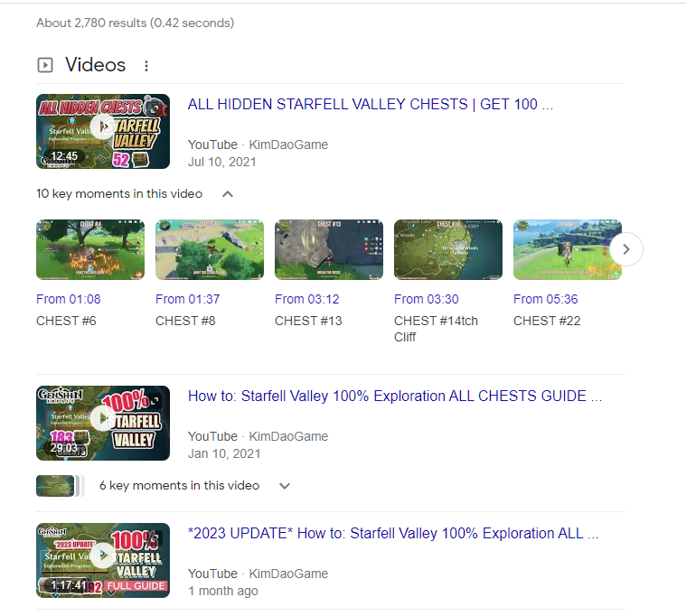Expand the 6 key moments section
The image size is (686, 616).
[x=285, y=486]
